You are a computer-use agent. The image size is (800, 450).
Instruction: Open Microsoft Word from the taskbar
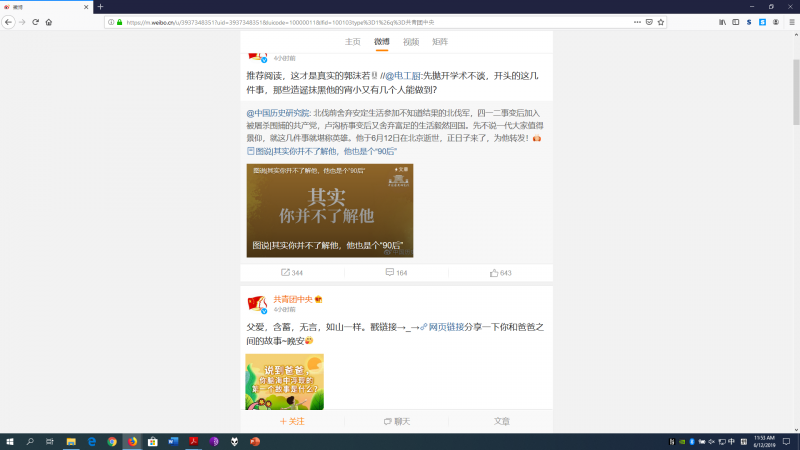click(x=173, y=442)
